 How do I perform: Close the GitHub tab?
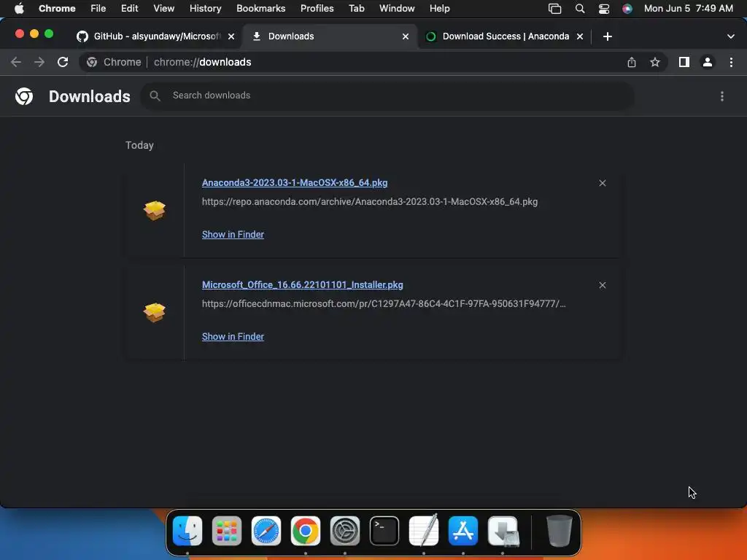pyautogui.click(x=231, y=36)
